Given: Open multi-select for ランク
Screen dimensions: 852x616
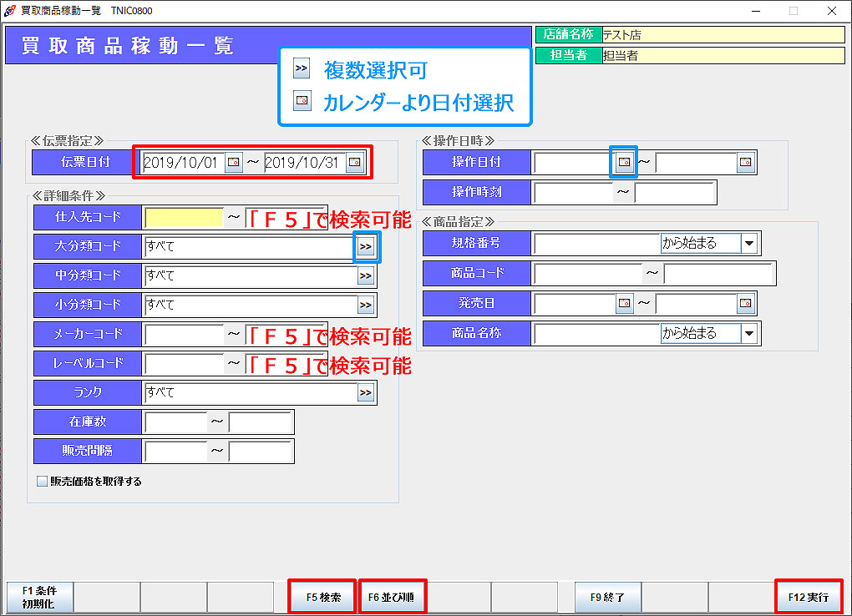Looking at the screenshot, I should (x=366, y=393).
